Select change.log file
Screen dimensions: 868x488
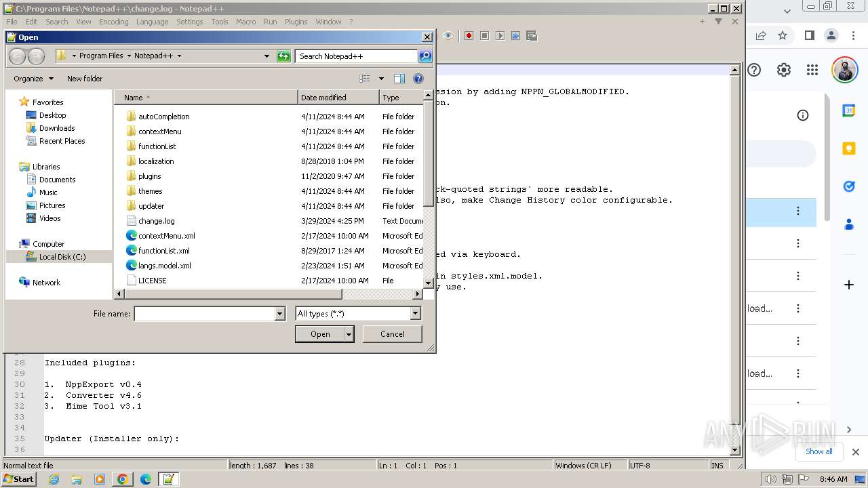coord(156,221)
